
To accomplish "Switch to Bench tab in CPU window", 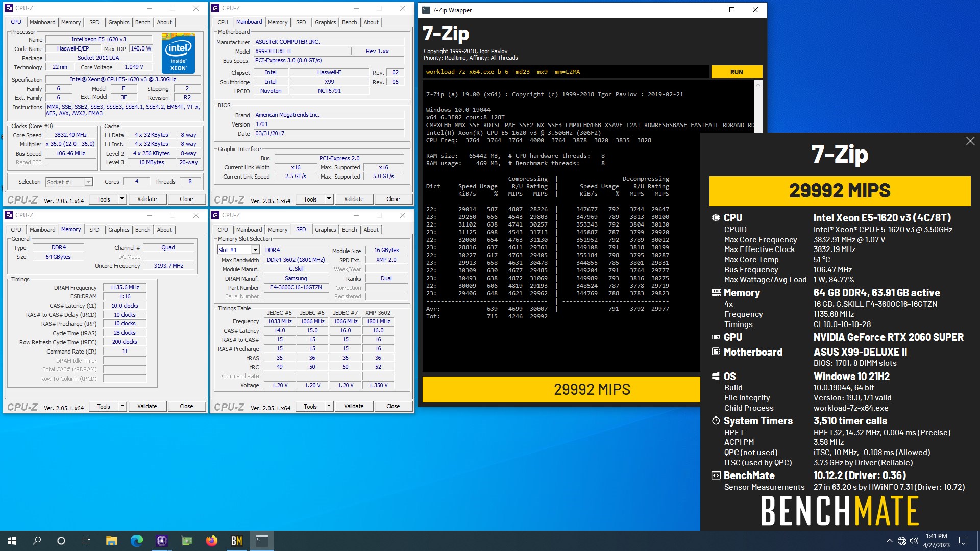I will point(142,22).
